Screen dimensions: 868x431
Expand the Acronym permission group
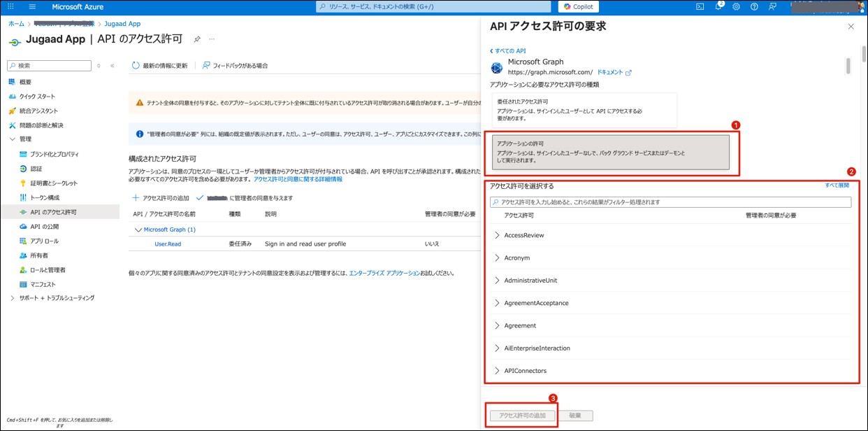(497, 258)
